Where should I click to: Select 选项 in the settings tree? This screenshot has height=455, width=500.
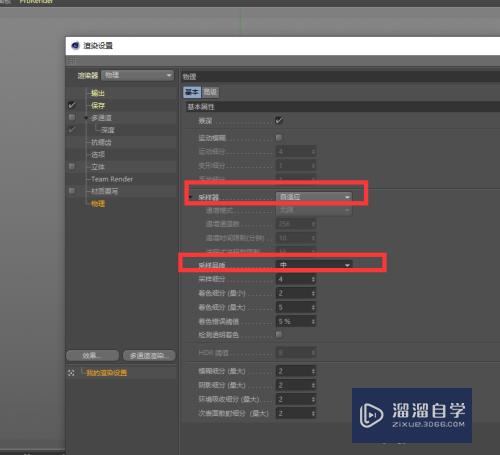(98, 155)
